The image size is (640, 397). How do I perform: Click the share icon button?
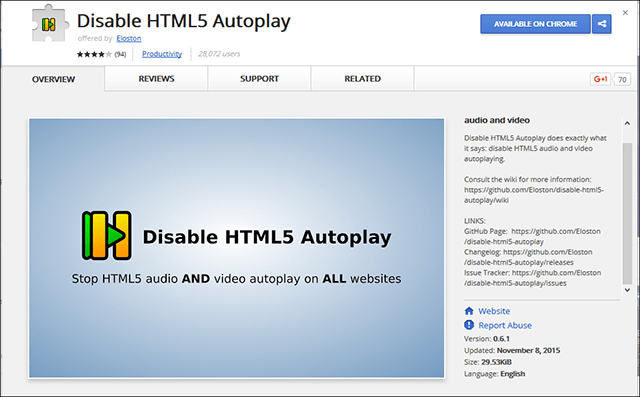coord(602,24)
